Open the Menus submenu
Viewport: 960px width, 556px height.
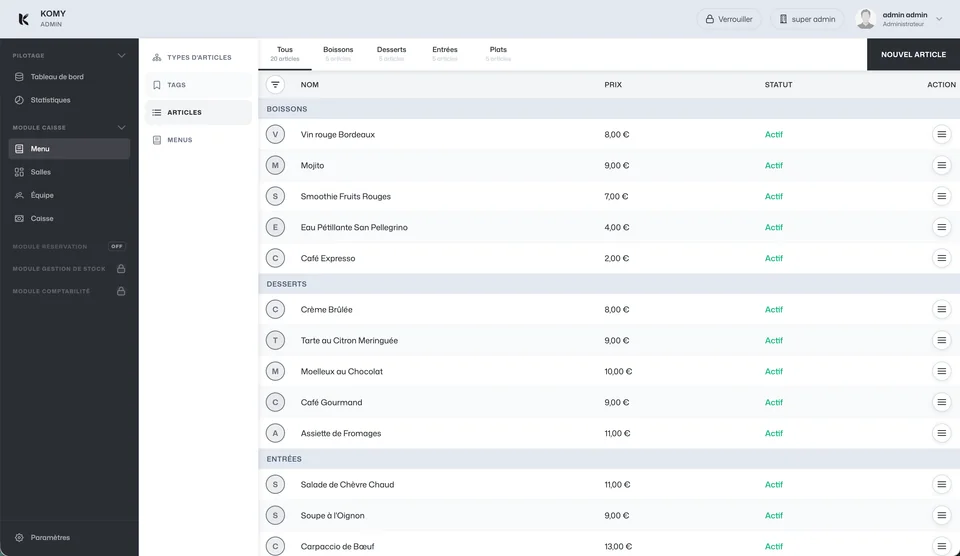198,140
